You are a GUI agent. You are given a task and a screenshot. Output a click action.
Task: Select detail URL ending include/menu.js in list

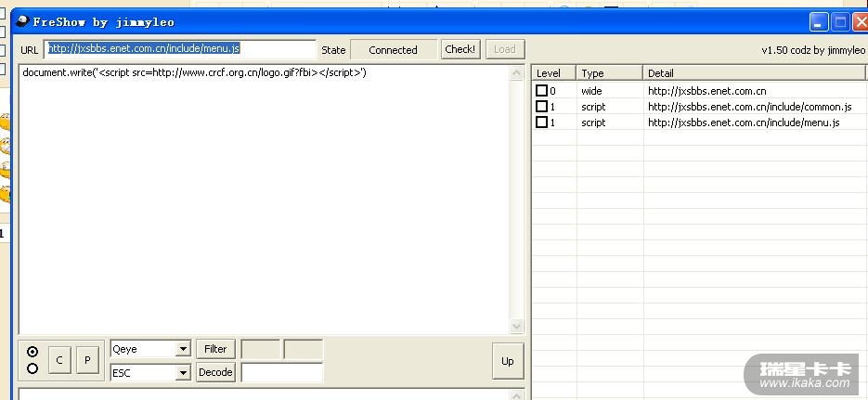[744, 123]
